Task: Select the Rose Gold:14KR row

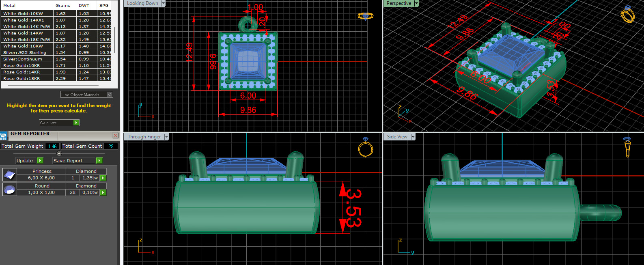Action: (56, 72)
